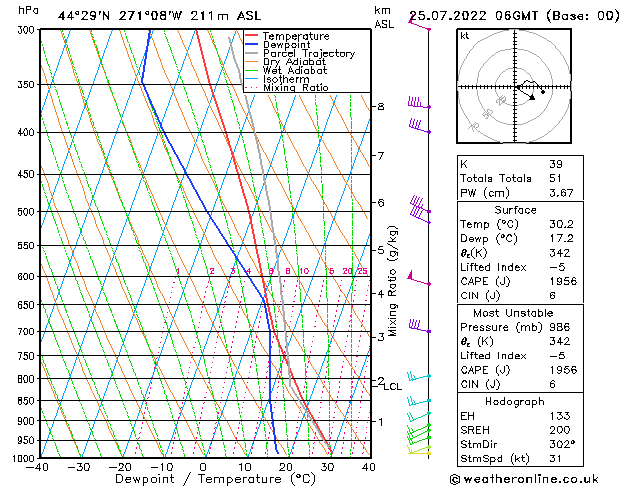Click the 300 hPa pressure label
This screenshot has width=629, height=486.
pyautogui.click(x=27, y=30)
